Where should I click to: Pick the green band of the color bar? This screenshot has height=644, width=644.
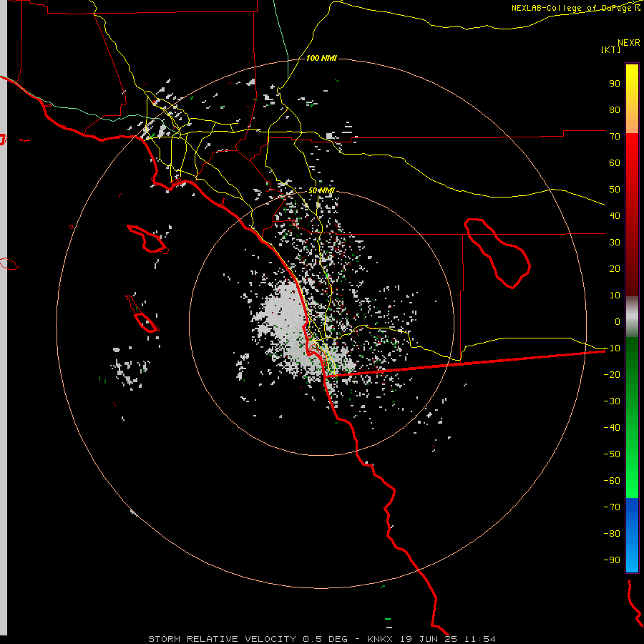click(632, 417)
